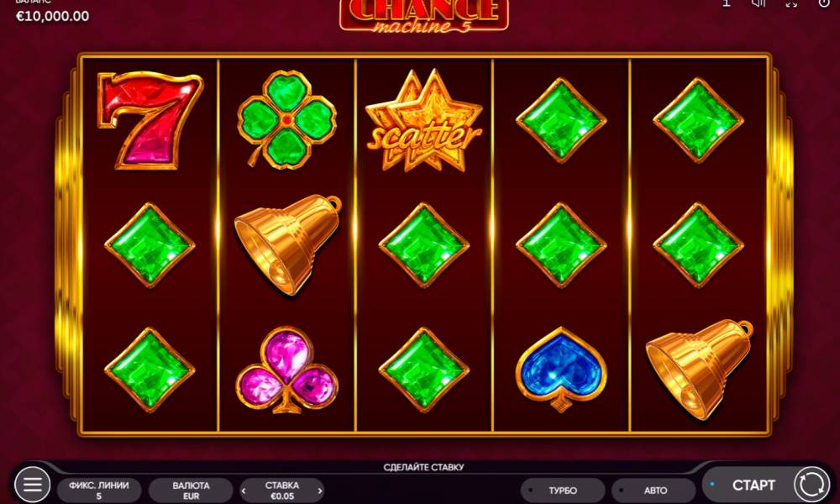Screen dimensions: 840x504
Task: Click the gold scatter star symbol
Action: [423, 120]
